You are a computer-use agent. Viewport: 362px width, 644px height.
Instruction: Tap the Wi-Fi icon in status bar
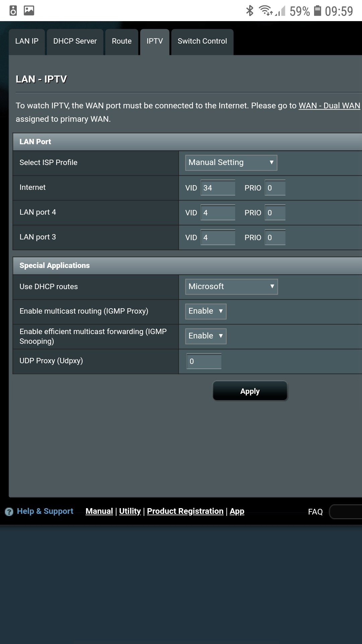(266, 11)
